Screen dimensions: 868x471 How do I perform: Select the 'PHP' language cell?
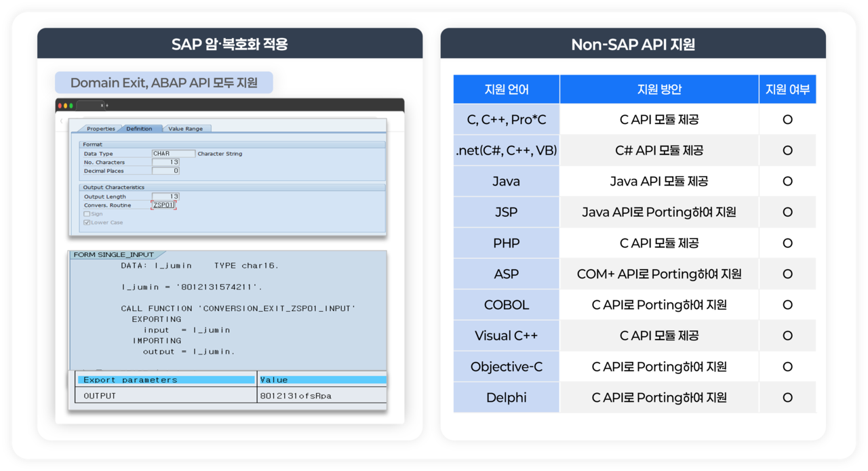pyautogui.click(x=507, y=243)
